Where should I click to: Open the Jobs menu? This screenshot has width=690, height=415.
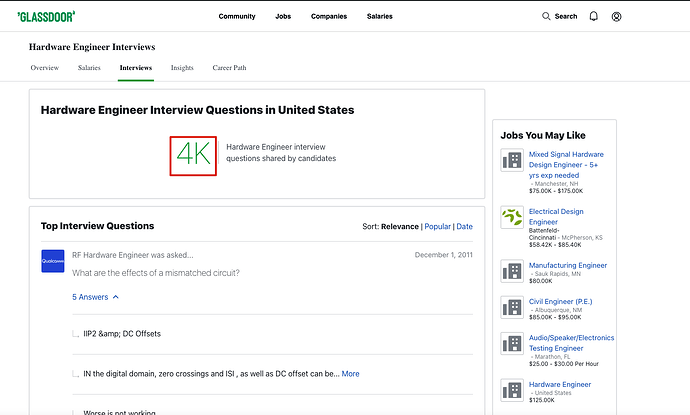tap(283, 16)
